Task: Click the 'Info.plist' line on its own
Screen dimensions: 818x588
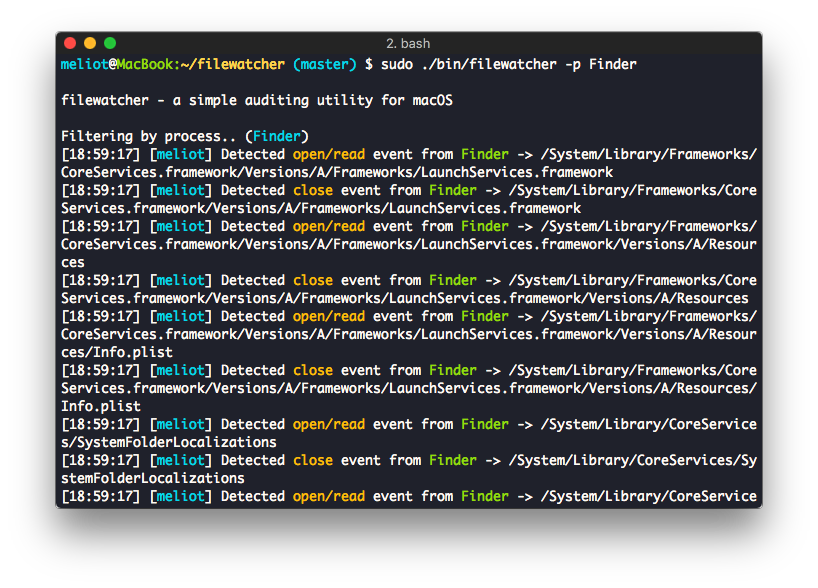Action: click(x=101, y=406)
